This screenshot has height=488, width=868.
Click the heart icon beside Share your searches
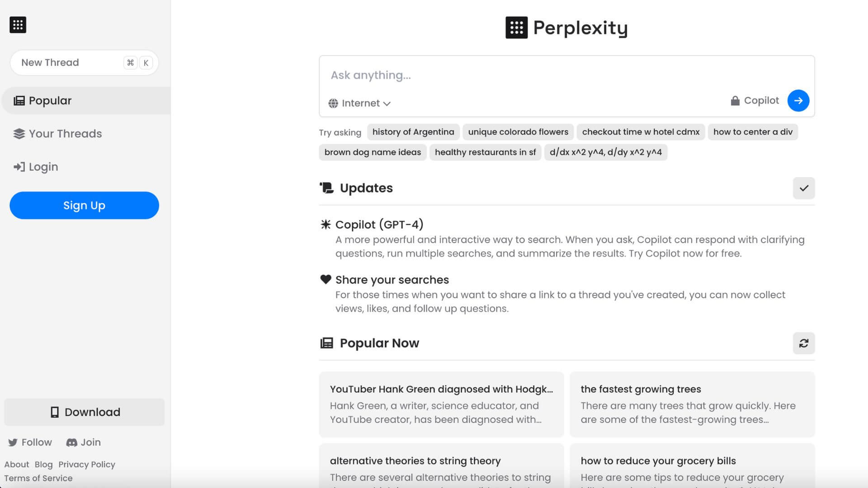pos(325,280)
